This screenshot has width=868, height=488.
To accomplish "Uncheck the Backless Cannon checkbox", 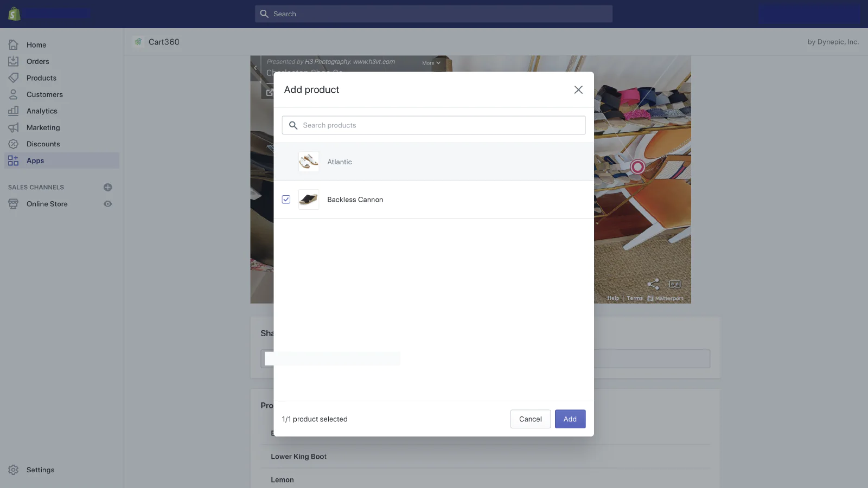I will pyautogui.click(x=286, y=200).
